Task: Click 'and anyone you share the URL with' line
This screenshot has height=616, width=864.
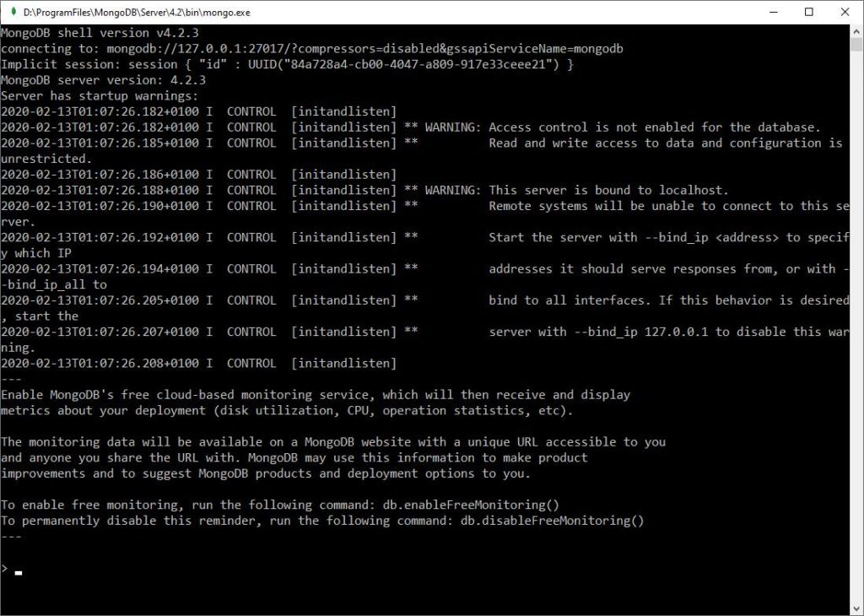Action: click(294, 458)
